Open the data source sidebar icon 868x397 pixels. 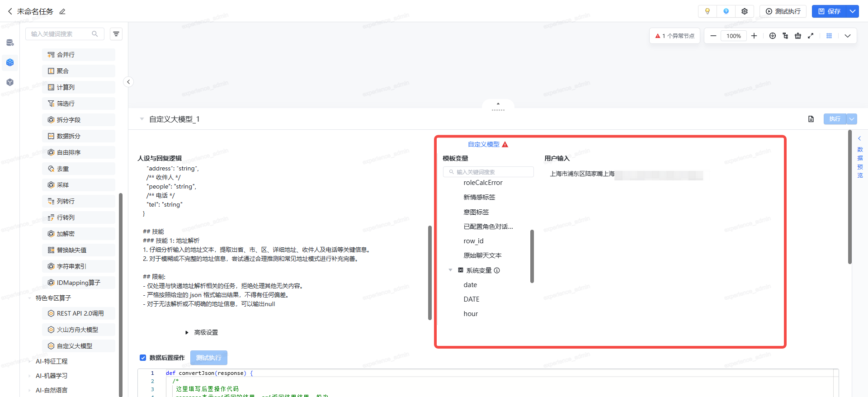(x=10, y=43)
